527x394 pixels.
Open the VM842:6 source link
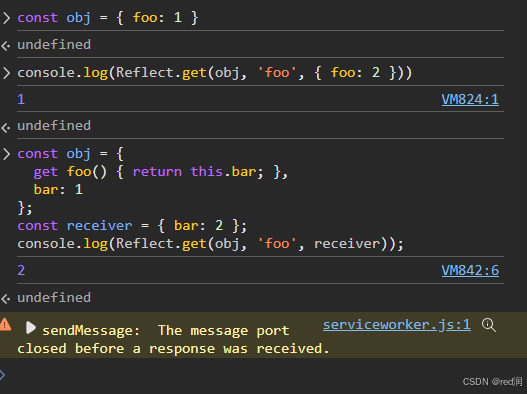pyautogui.click(x=470, y=271)
